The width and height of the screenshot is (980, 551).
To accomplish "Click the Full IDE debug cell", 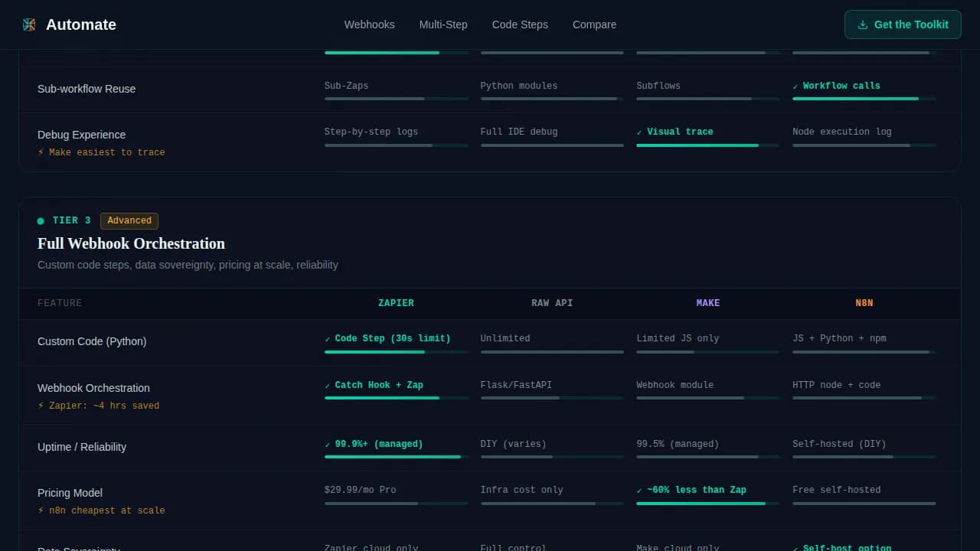I will (519, 132).
